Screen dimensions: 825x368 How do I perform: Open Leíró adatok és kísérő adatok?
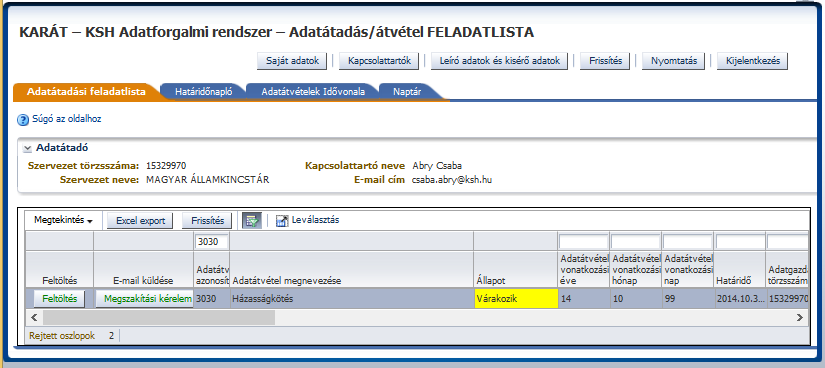499,61
